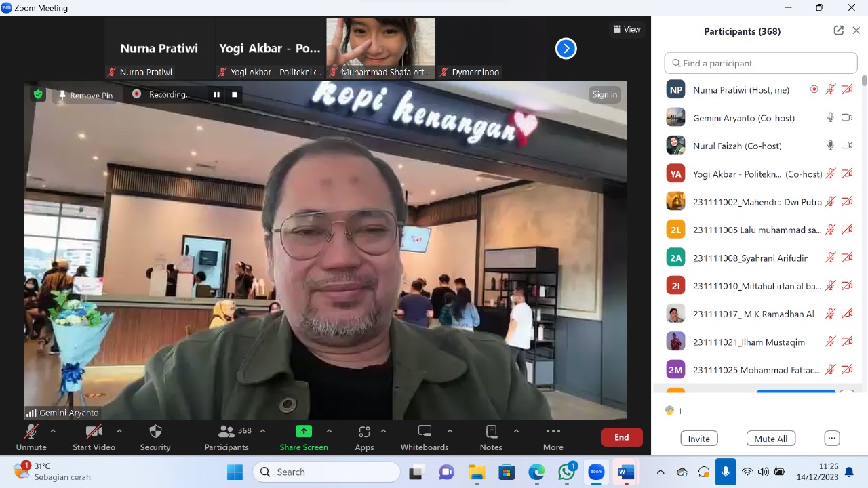This screenshot has width=868, height=488.
Task: Toggle video for Nurna Pratiwi (Host, me)
Action: (x=847, y=89)
